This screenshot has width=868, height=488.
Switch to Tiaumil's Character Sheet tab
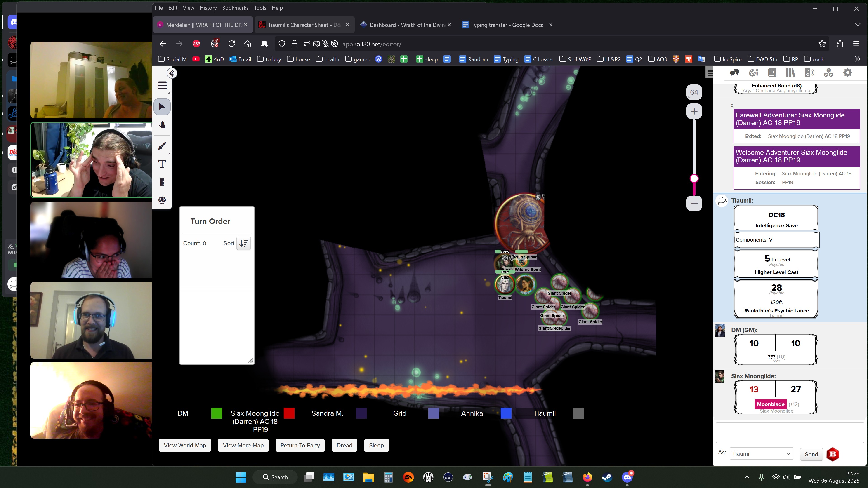[303, 25]
